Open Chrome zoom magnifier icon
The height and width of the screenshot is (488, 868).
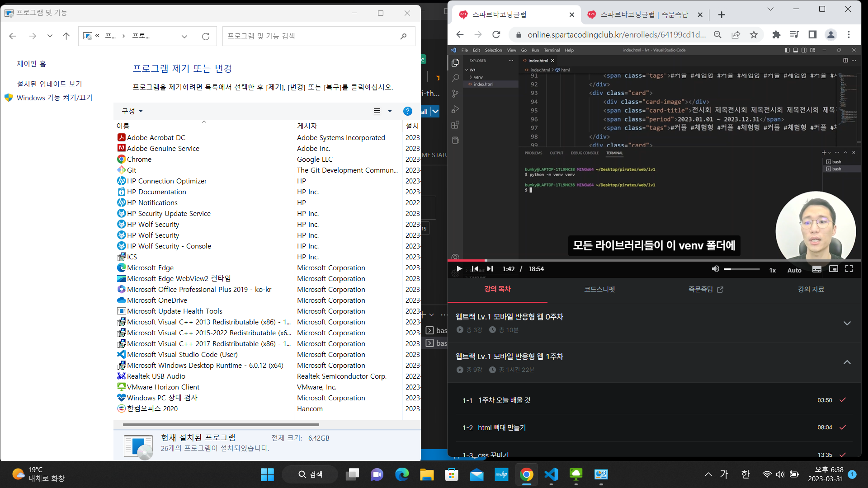point(717,35)
